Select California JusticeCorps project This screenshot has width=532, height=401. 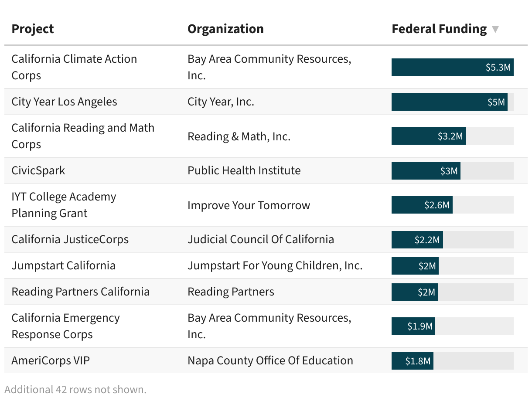click(x=70, y=239)
